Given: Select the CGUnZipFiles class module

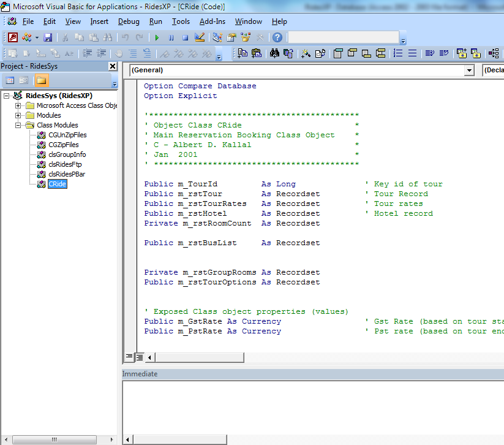Looking at the screenshot, I should [x=67, y=135].
